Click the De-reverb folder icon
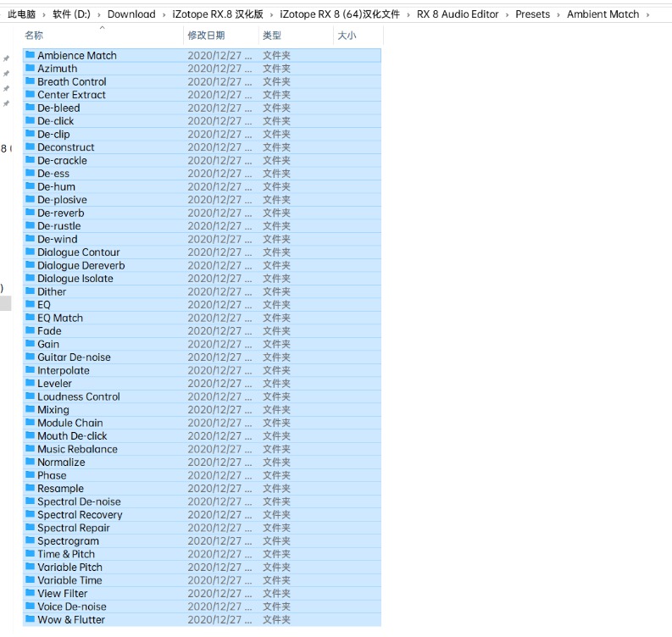Screen dimensions: 672x637 click(30, 213)
